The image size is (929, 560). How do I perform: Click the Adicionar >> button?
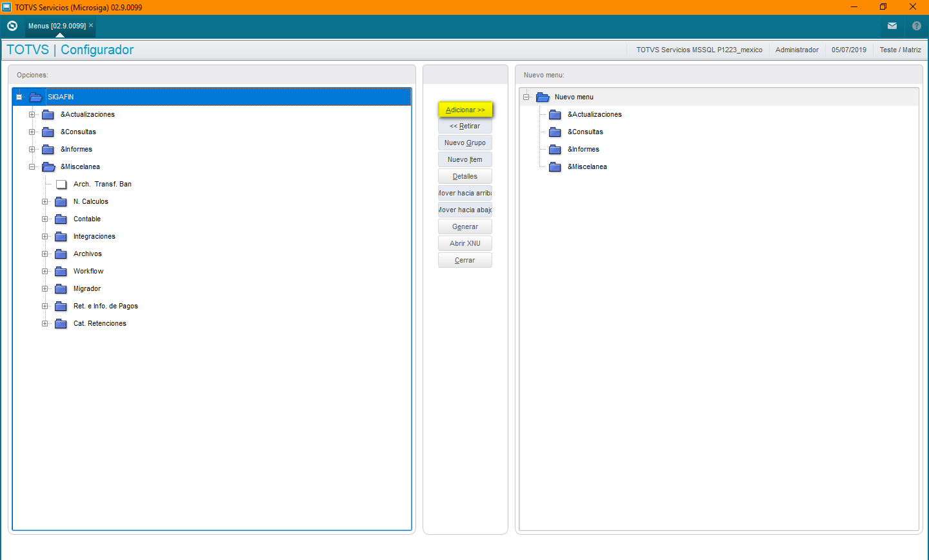pos(465,110)
